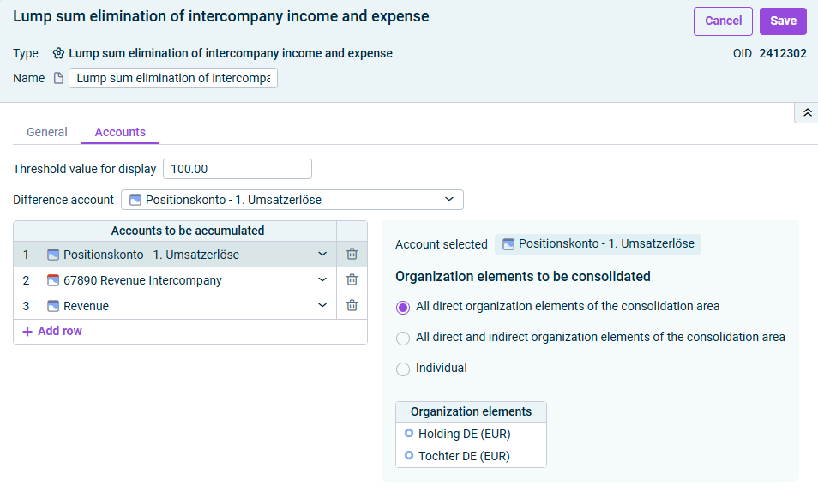This screenshot has width=818, height=504.
Task: Click the Threshold value for display field
Action: 238,169
